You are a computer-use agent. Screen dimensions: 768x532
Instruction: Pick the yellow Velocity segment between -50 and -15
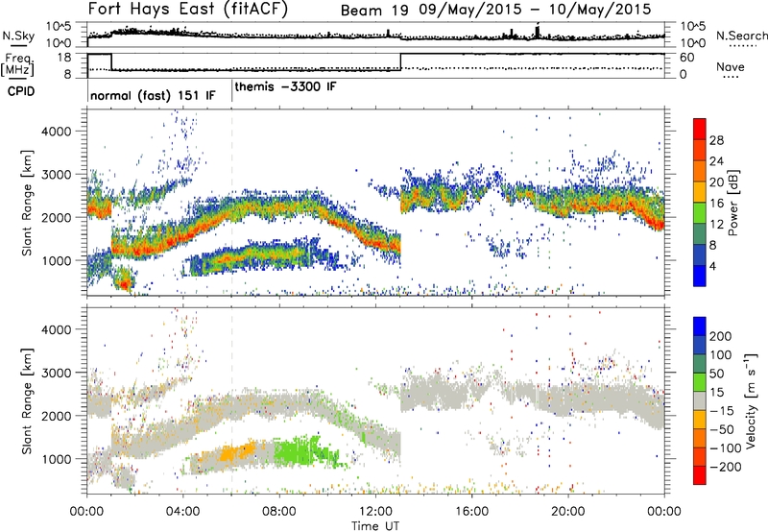(x=700, y=420)
